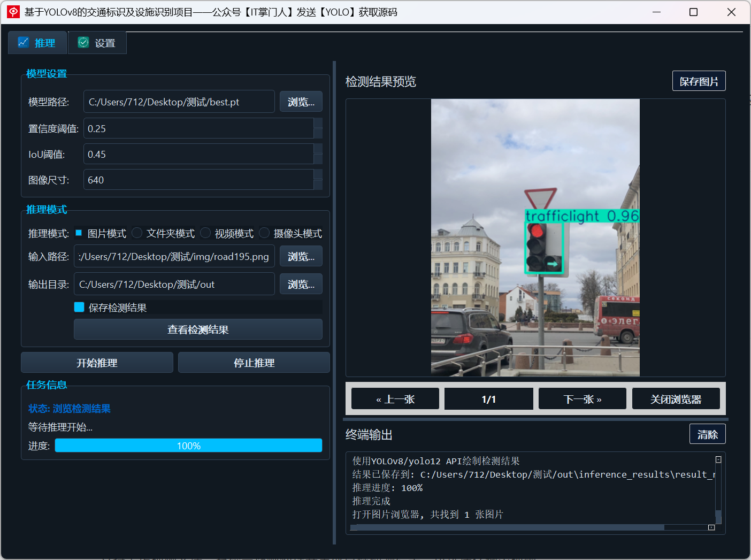
Task: Select the 图片模式 radio button
Action: click(79, 233)
